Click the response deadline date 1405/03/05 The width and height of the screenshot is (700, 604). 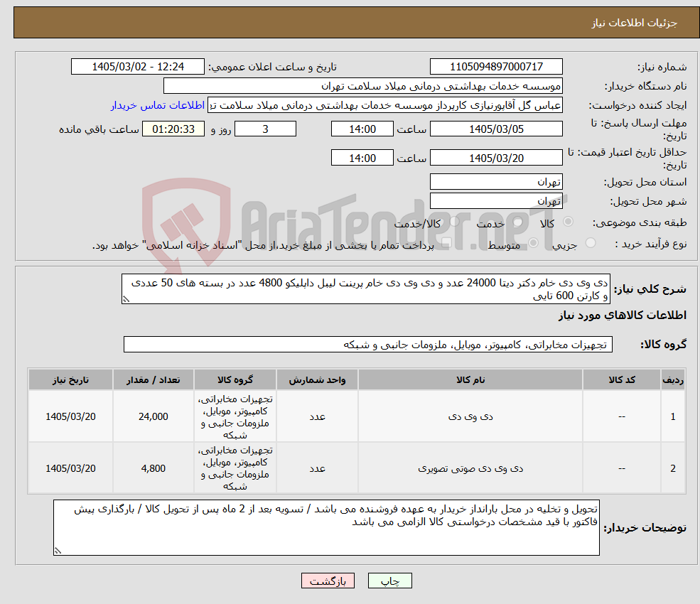[496, 129]
